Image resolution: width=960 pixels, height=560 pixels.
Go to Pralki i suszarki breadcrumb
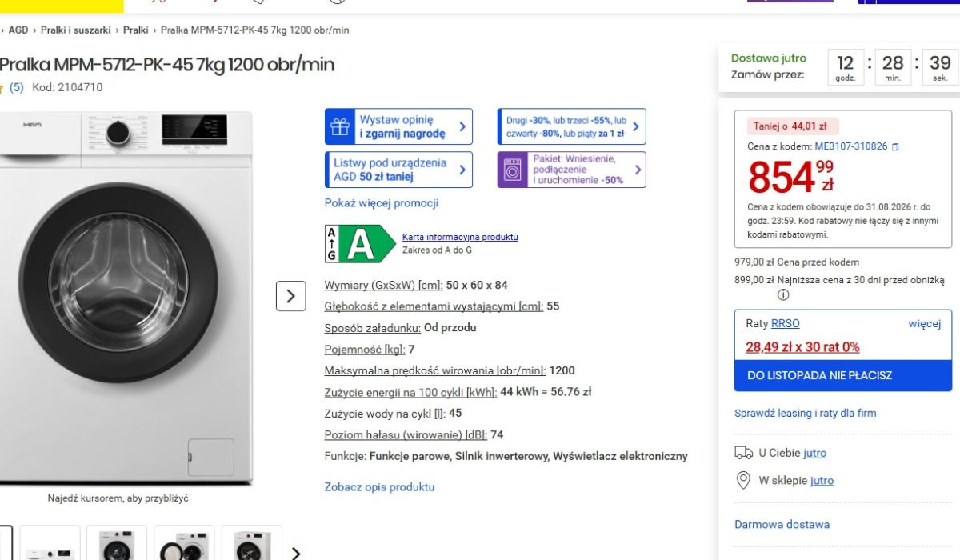[76, 30]
